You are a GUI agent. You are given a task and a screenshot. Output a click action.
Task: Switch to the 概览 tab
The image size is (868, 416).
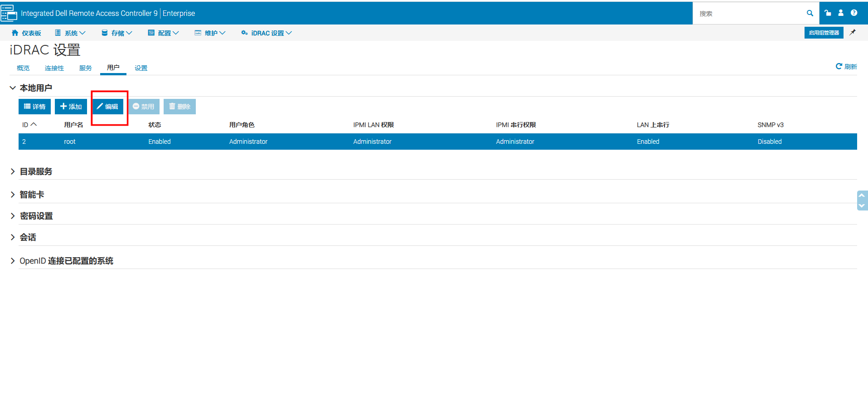point(23,68)
